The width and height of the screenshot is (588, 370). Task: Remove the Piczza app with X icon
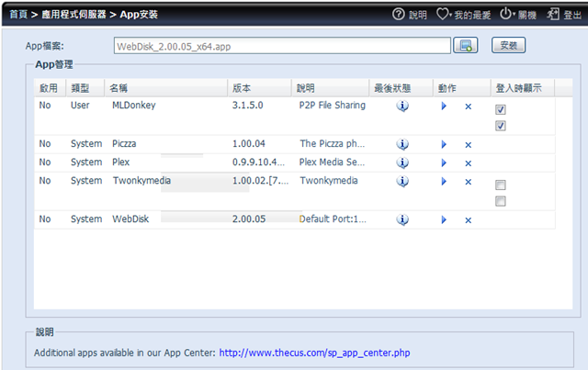point(468,145)
